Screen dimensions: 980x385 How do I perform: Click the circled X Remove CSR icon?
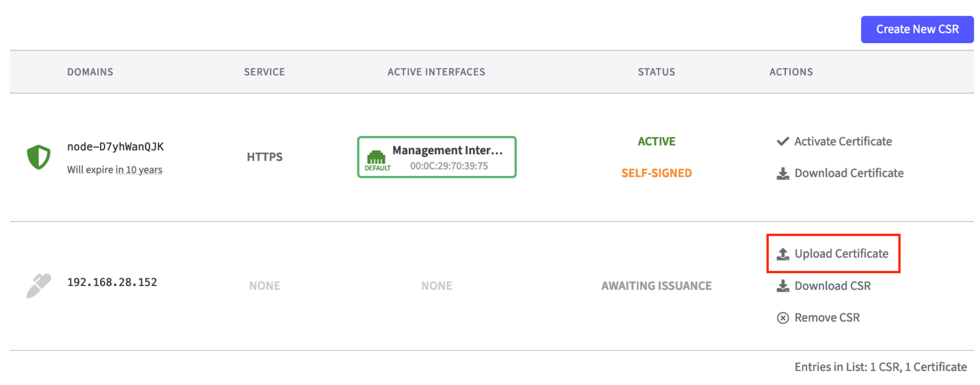tap(782, 318)
